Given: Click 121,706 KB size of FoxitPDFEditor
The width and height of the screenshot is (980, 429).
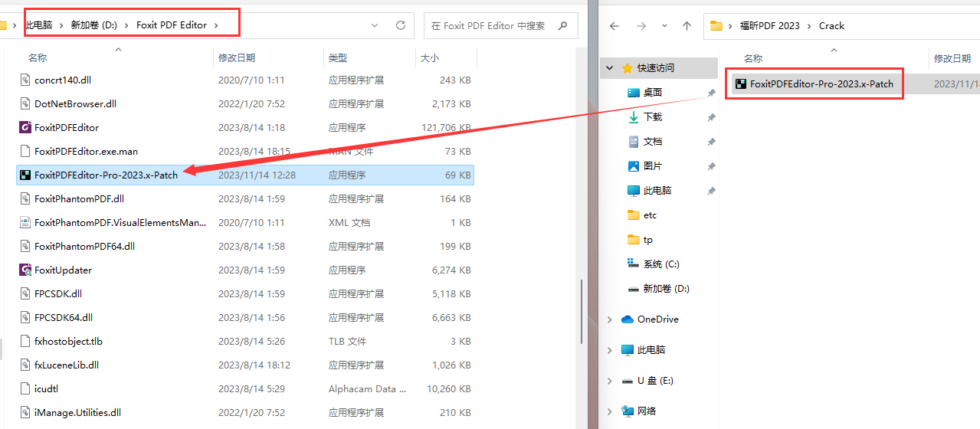Looking at the screenshot, I should 447,127.
